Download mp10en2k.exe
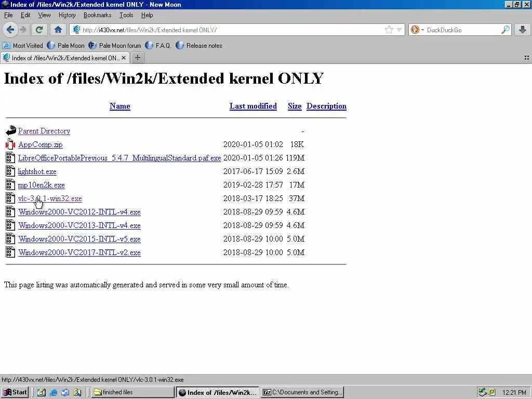 42,185
